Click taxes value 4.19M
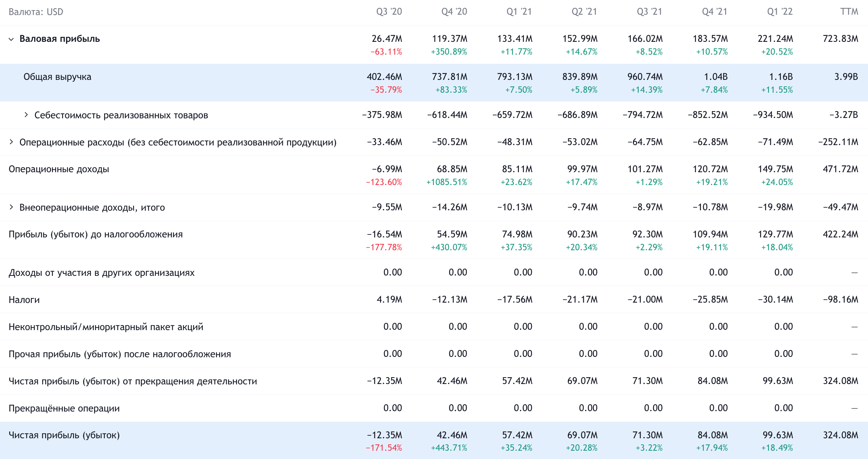Image resolution: width=868 pixels, height=459 pixels. tap(390, 300)
